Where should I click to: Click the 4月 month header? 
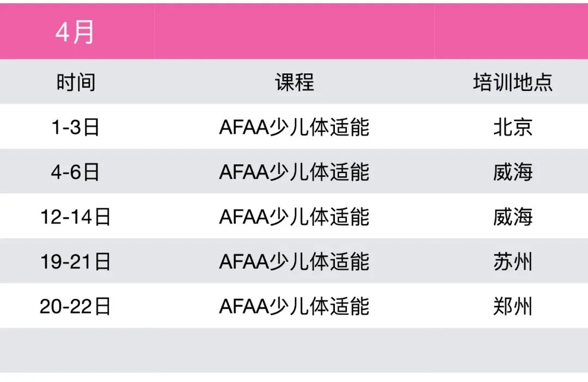(x=75, y=33)
